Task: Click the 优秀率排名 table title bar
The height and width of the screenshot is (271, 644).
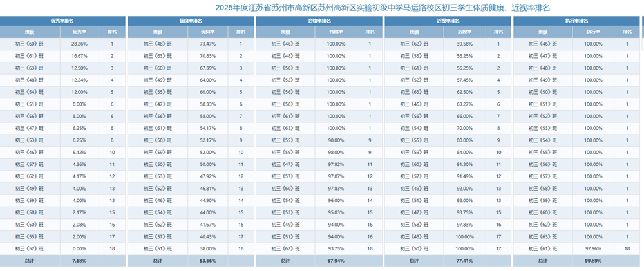Action: click(62, 21)
